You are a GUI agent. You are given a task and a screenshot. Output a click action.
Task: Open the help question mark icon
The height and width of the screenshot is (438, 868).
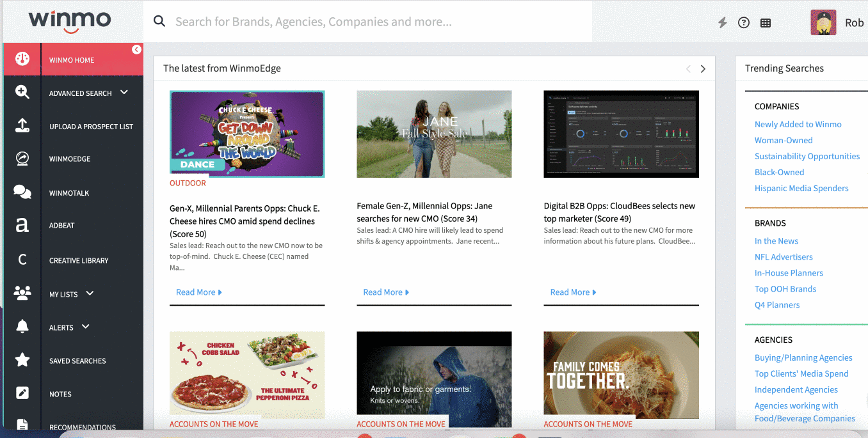(743, 22)
